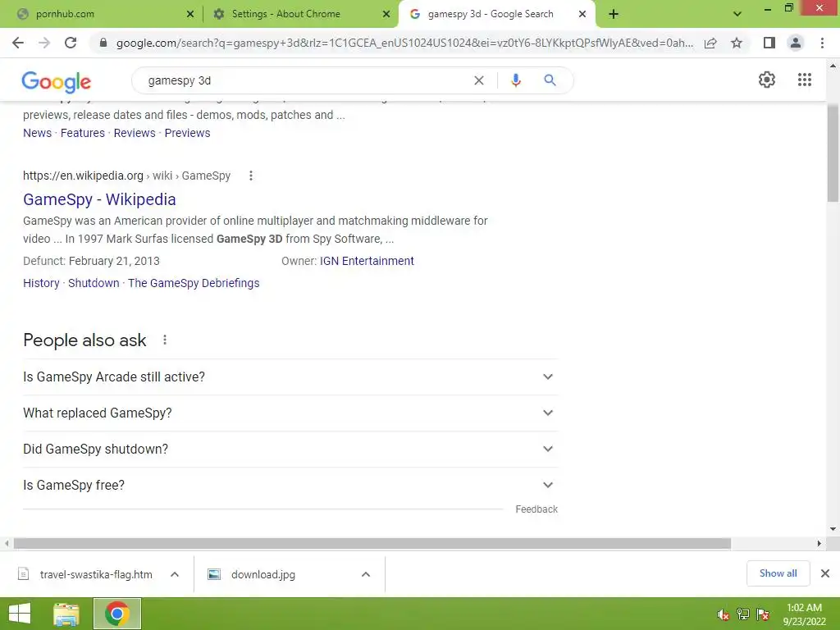Share this page from the address bar
840x630 pixels.
click(710, 43)
